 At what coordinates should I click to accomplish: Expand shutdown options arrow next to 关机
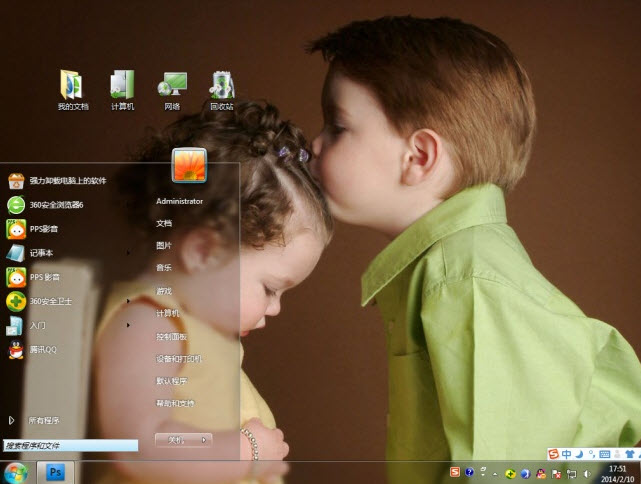204,440
